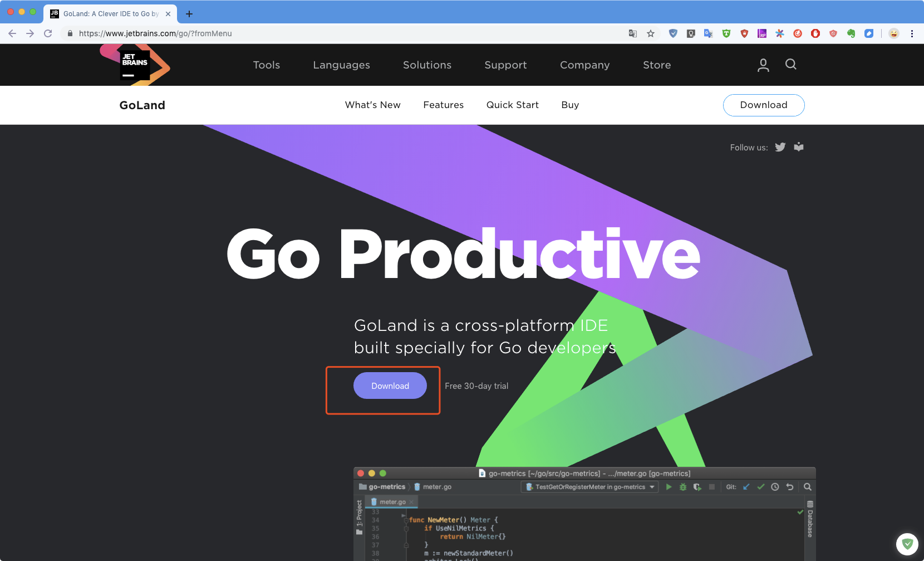The width and height of the screenshot is (924, 561).
Task: Open the Store menu
Action: 657,65
